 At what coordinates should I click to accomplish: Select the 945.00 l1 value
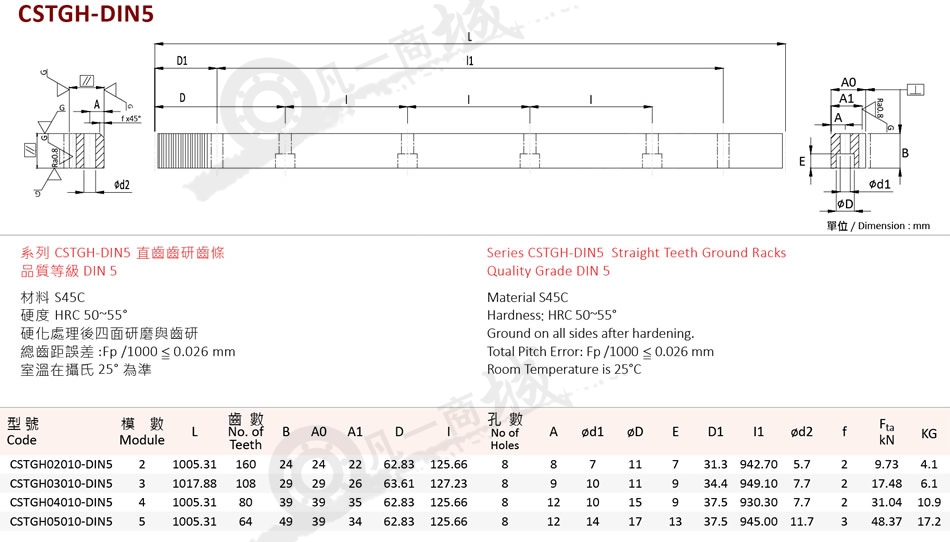pyautogui.click(x=759, y=521)
